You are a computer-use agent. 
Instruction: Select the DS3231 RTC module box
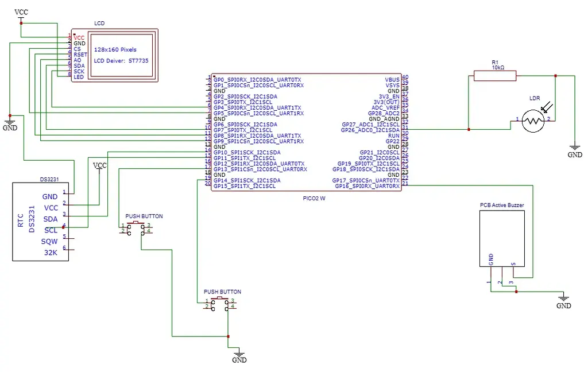coord(41,222)
